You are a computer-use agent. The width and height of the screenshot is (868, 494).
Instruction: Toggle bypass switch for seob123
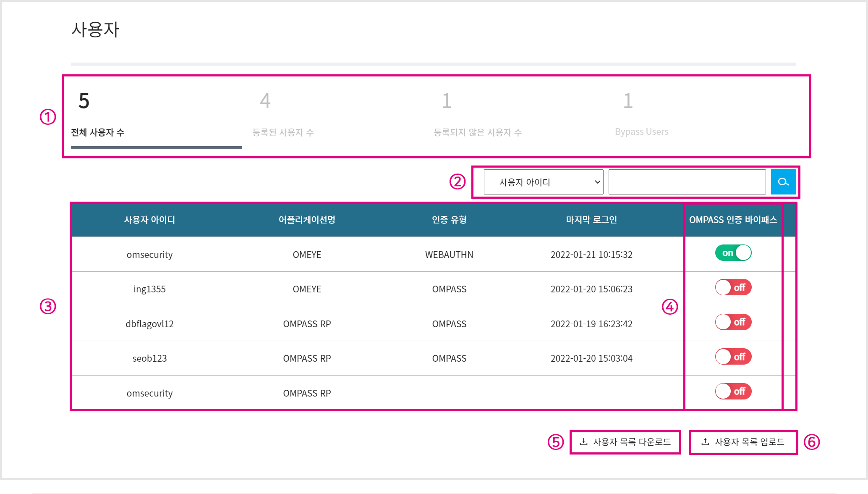[733, 357]
